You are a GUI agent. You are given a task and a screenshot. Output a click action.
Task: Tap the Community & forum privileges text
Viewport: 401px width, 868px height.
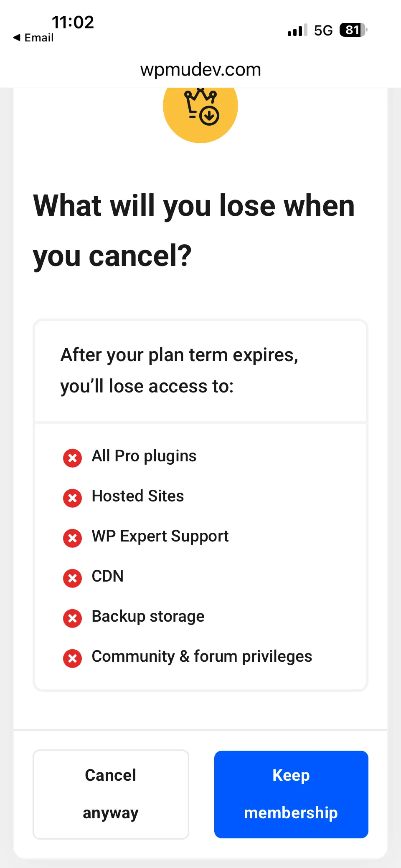point(202,657)
